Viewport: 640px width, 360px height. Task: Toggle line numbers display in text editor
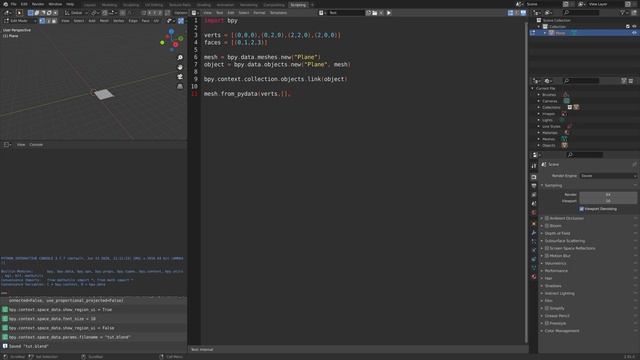pos(511,13)
